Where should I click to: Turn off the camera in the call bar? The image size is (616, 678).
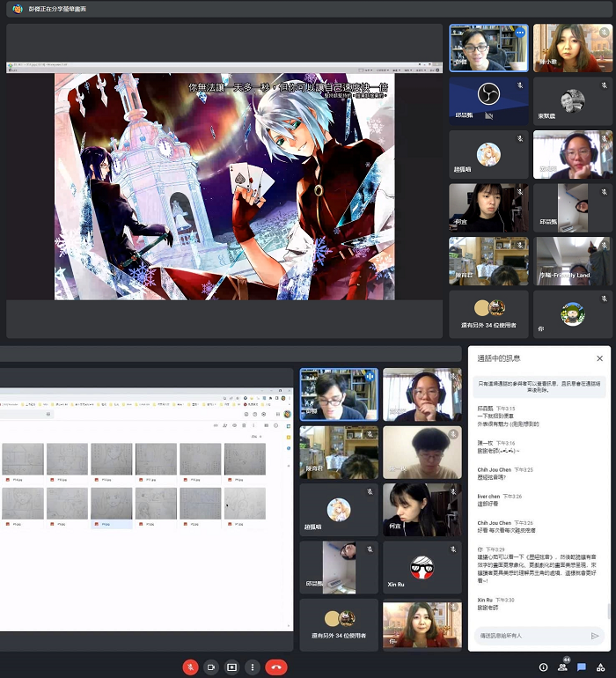(x=211, y=667)
